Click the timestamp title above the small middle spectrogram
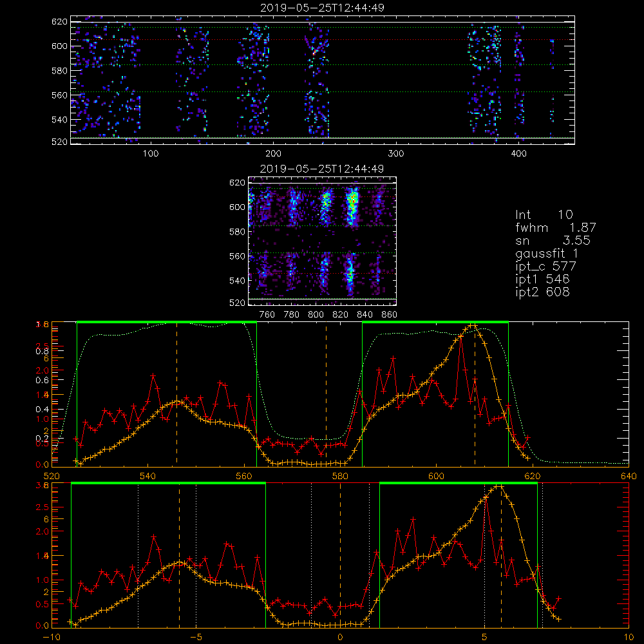 tap(322, 169)
